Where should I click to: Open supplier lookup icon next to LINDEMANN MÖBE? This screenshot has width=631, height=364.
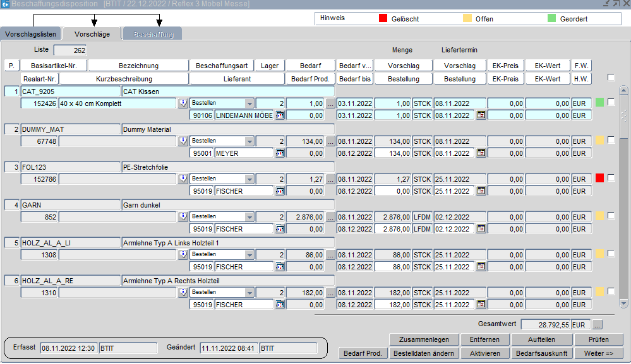(x=280, y=115)
